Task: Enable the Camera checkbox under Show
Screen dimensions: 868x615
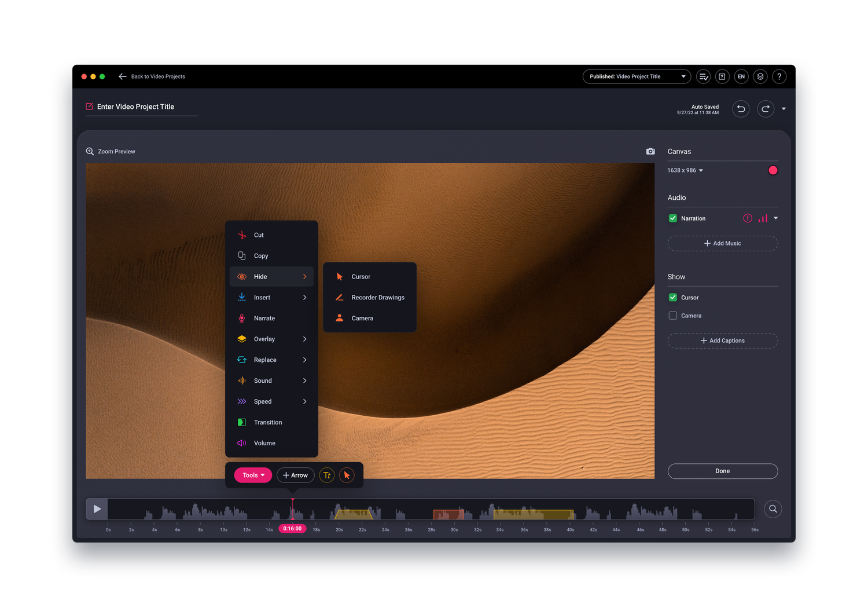Action: (x=672, y=315)
